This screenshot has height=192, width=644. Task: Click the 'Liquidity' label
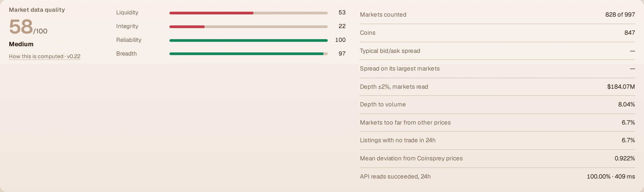127,12
